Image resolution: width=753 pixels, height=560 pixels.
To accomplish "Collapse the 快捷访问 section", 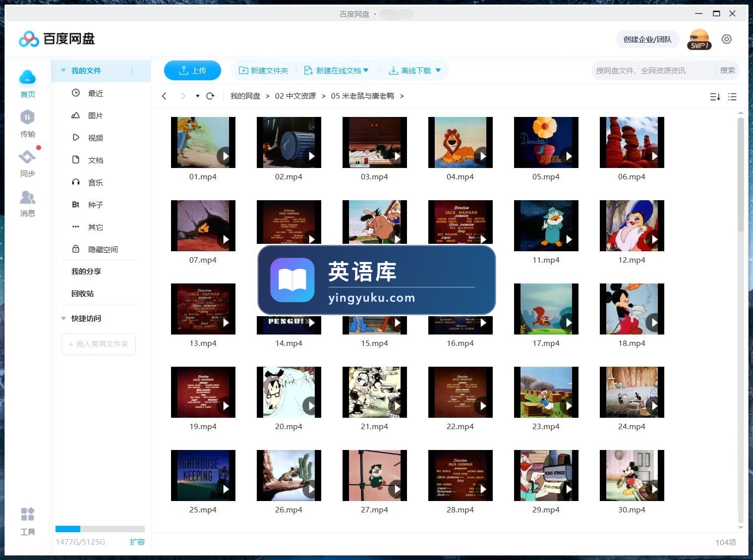I will (63, 318).
